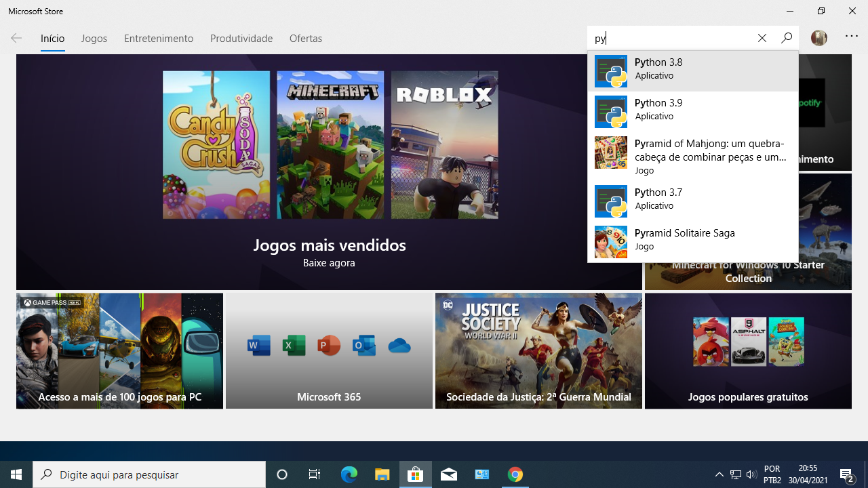Go to the Produtividade tab
The width and height of the screenshot is (868, 488).
click(x=241, y=39)
